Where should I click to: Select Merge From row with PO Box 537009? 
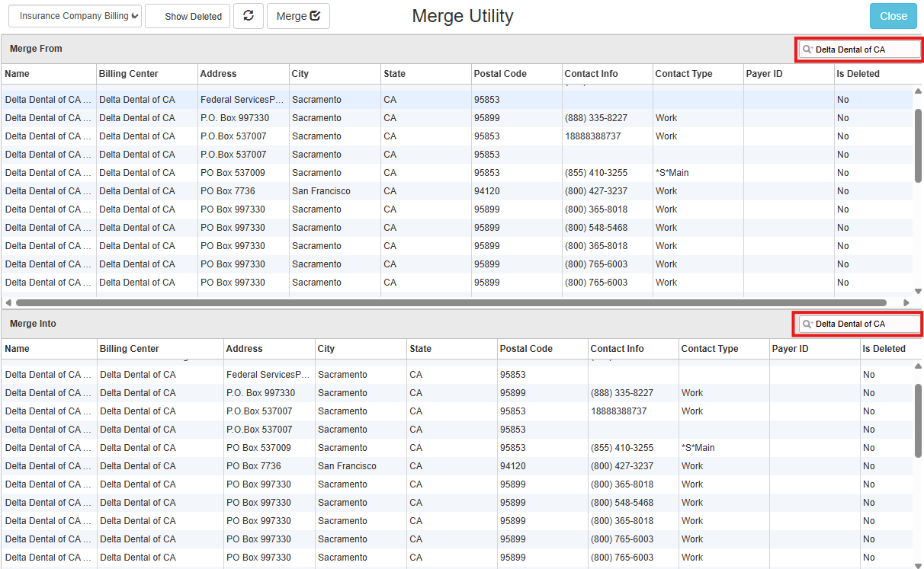click(x=457, y=173)
